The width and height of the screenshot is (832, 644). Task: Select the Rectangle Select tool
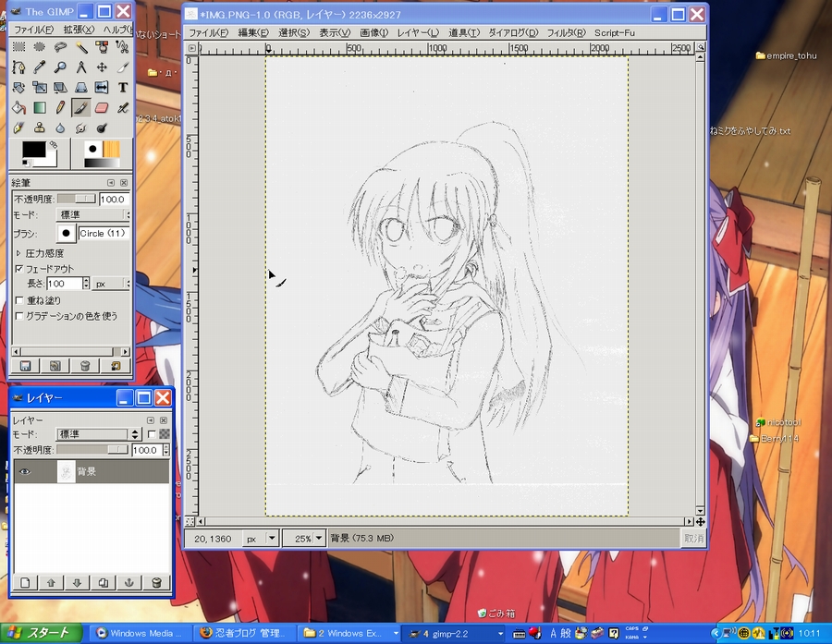pyautogui.click(x=18, y=47)
